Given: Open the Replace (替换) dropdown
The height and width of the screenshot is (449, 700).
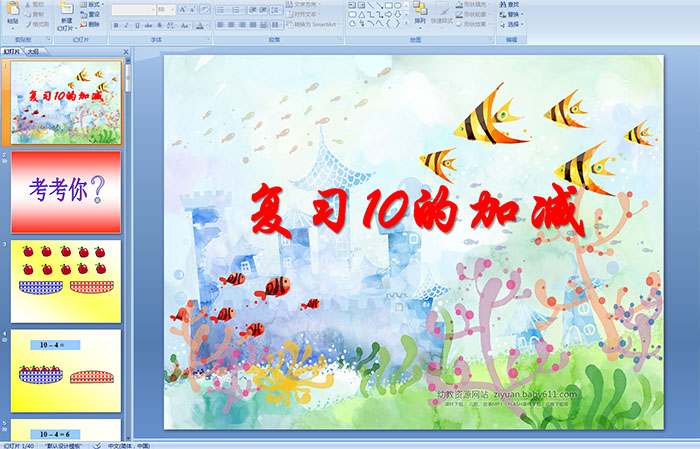Looking at the screenshot, I should [x=512, y=14].
